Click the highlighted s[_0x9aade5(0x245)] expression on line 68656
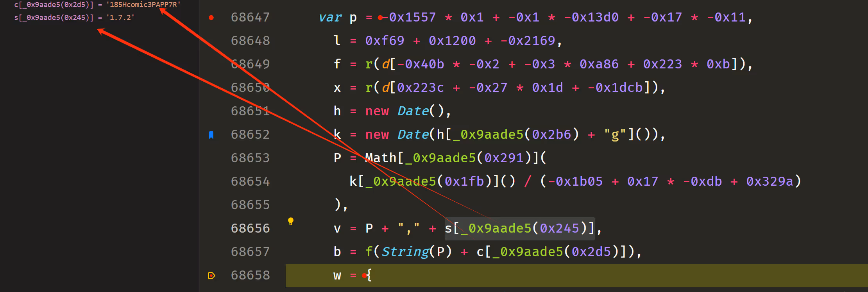The image size is (868, 292). tap(520, 228)
